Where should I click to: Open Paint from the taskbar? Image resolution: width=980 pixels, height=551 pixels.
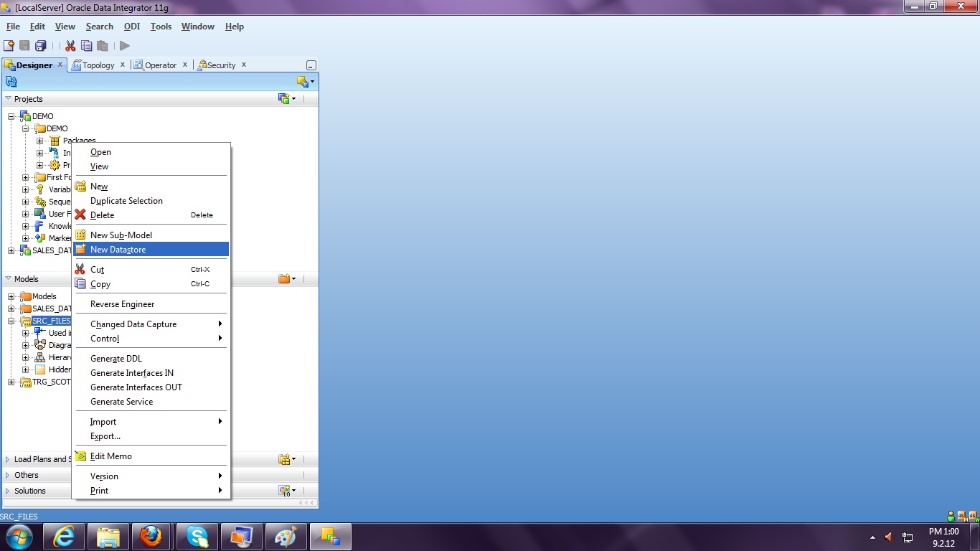(285, 536)
